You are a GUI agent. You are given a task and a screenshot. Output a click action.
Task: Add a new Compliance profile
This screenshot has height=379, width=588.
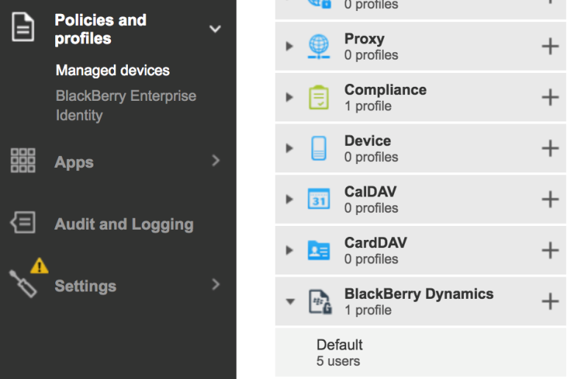tap(550, 97)
